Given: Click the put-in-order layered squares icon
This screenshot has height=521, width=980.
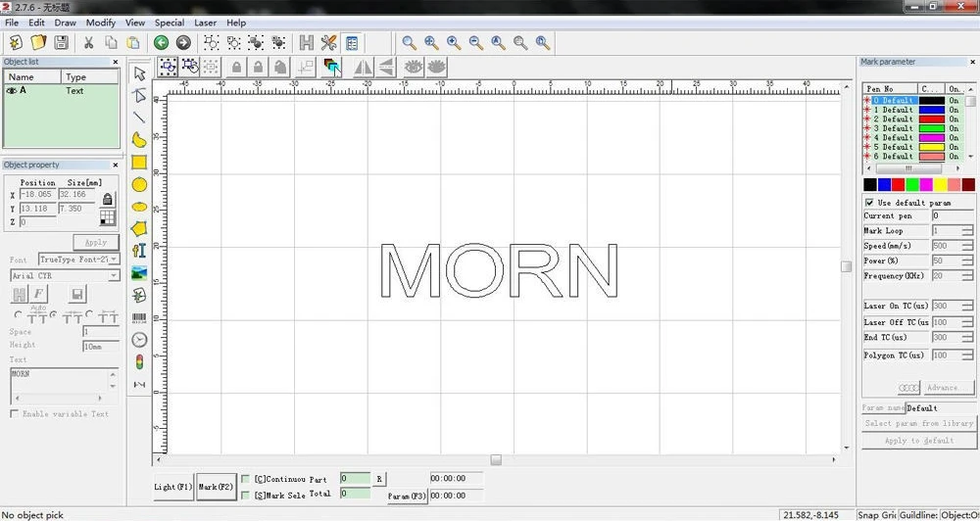Looking at the screenshot, I should [x=332, y=67].
